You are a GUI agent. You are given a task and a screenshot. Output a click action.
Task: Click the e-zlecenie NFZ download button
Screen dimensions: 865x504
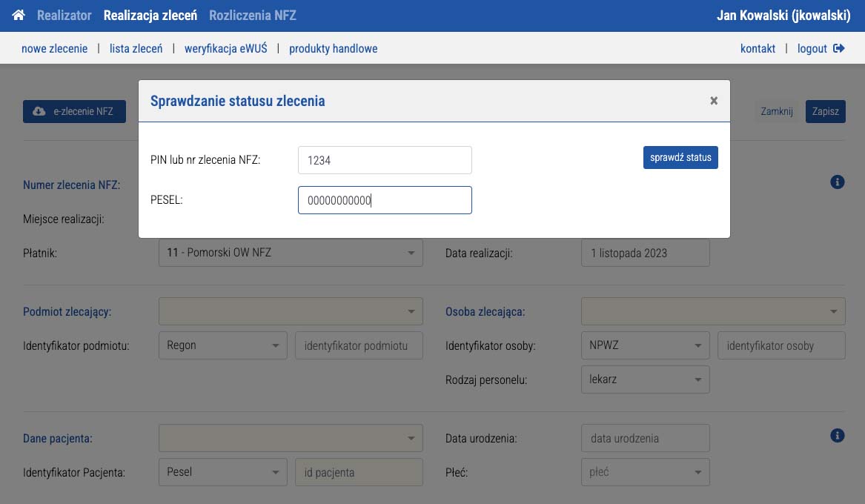coord(74,111)
